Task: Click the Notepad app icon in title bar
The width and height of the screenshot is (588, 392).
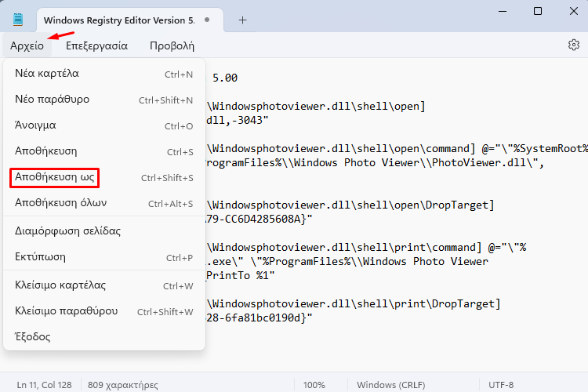Action: coord(18,20)
